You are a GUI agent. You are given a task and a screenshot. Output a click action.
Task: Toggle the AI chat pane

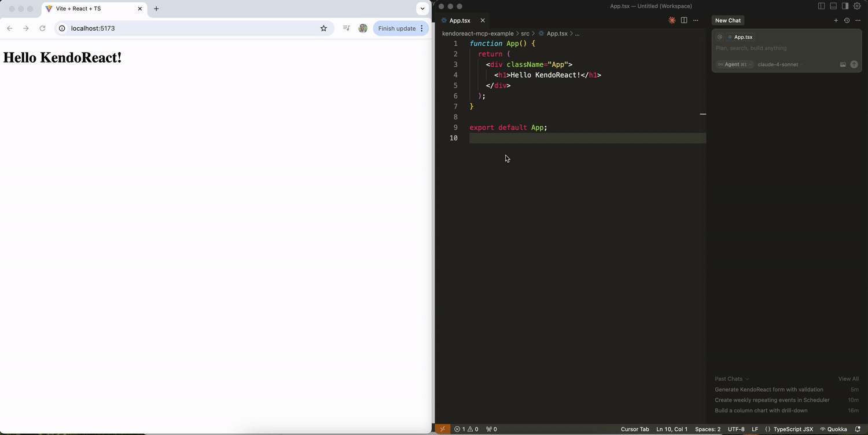click(845, 6)
